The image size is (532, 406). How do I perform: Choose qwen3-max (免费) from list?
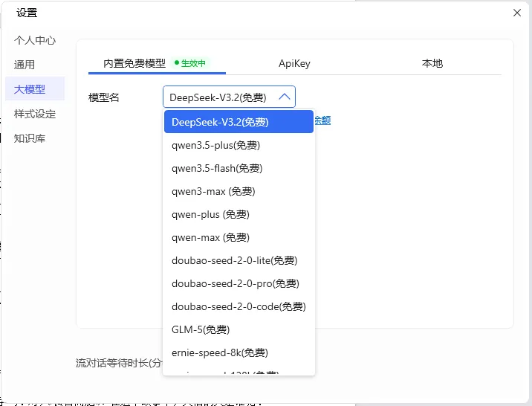[239, 191]
